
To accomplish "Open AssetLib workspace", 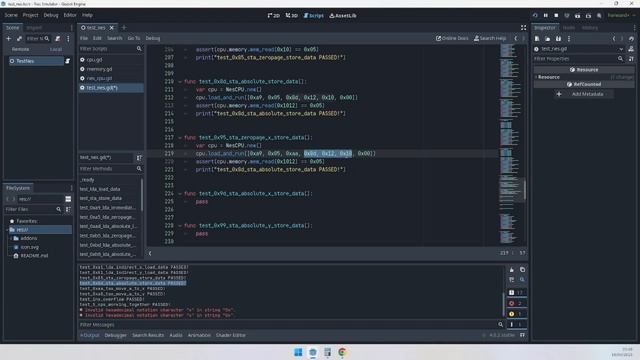I will pyautogui.click(x=343, y=16).
